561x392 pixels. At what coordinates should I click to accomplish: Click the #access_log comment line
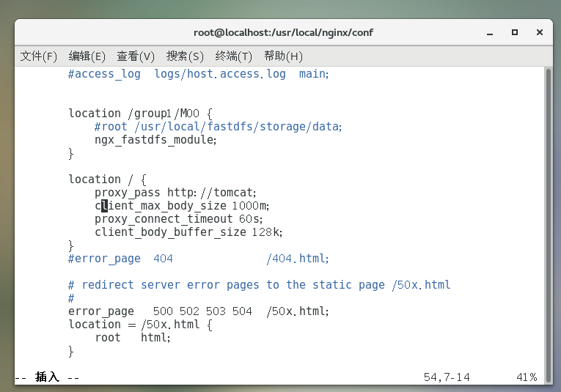tap(199, 74)
